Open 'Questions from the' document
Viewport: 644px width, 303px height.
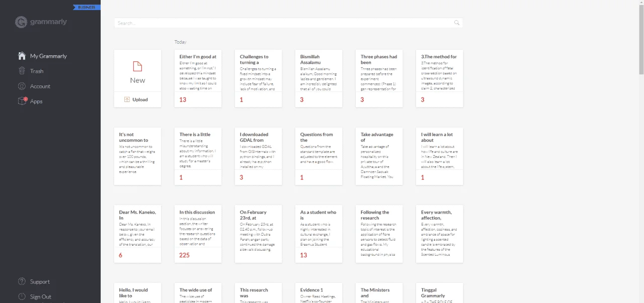tap(318, 156)
